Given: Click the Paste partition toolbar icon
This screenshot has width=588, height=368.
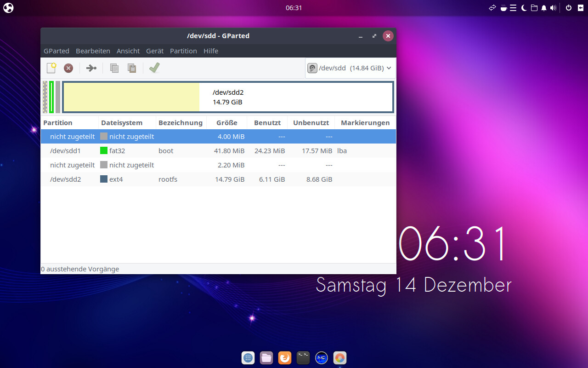Looking at the screenshot, I should click(132, 68).
